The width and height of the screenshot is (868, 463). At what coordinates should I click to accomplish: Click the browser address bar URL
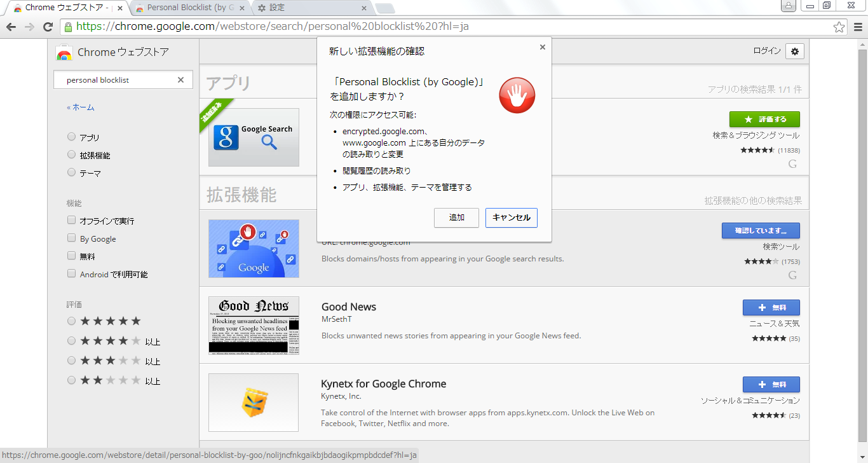point(273,27)
